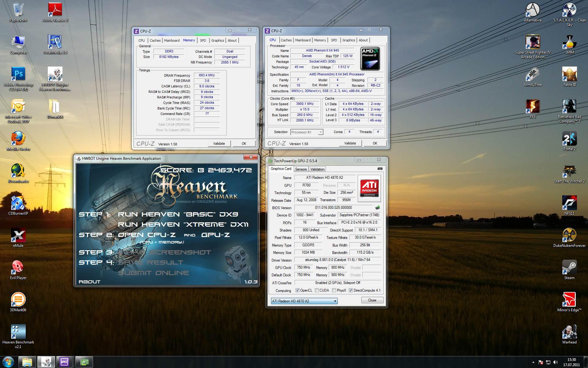Open Windows Start button
Screen dimensions: 588x368
tap(8, 362)
